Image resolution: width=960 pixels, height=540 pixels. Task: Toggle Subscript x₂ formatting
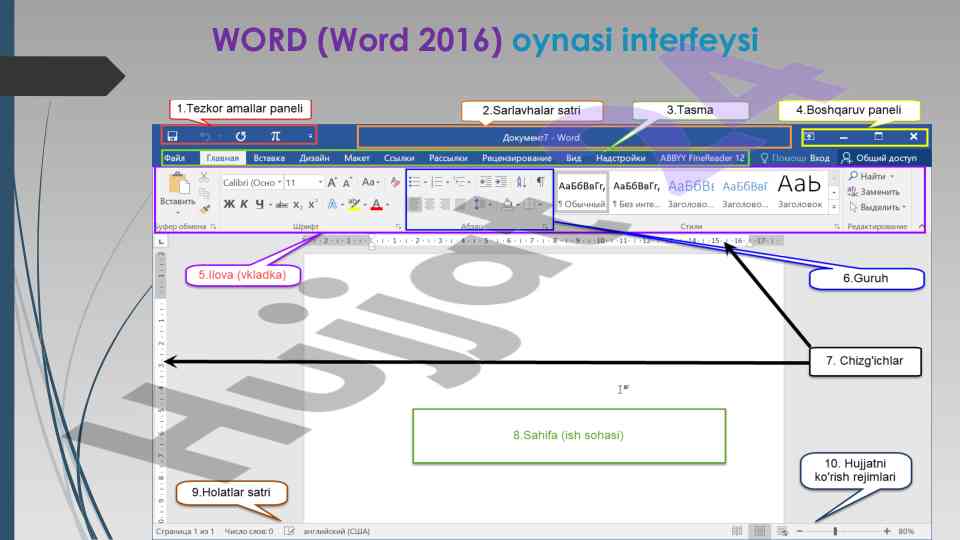[x=297, y=204]
